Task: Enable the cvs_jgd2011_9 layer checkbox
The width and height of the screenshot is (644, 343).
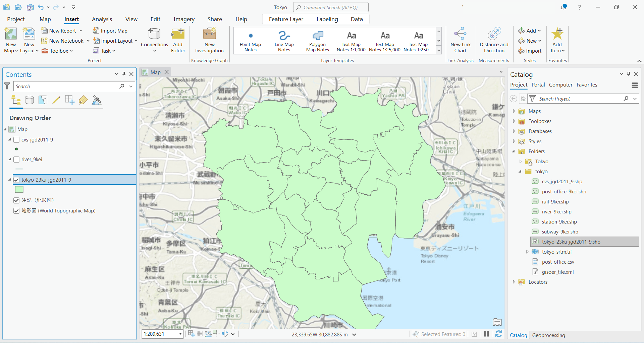Action: (x=17, y=140)
